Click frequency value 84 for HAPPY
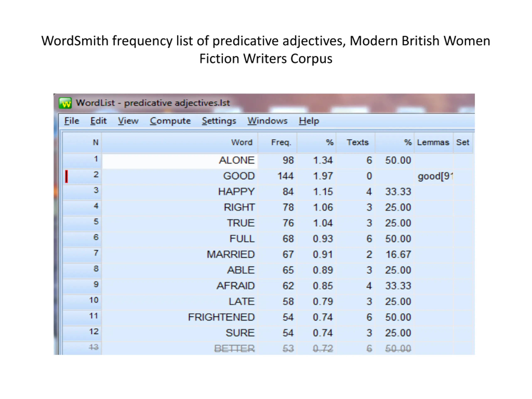 tap(288, 192)
